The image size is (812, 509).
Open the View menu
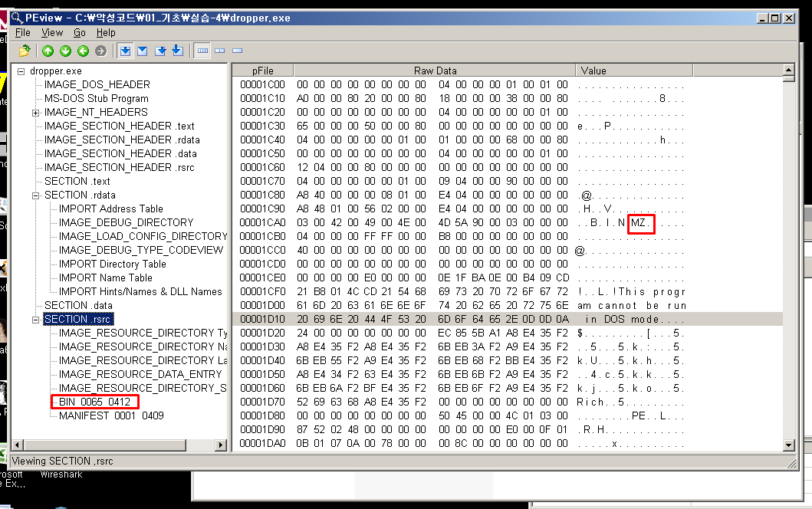pyautogui.click(x=52, y=33)
